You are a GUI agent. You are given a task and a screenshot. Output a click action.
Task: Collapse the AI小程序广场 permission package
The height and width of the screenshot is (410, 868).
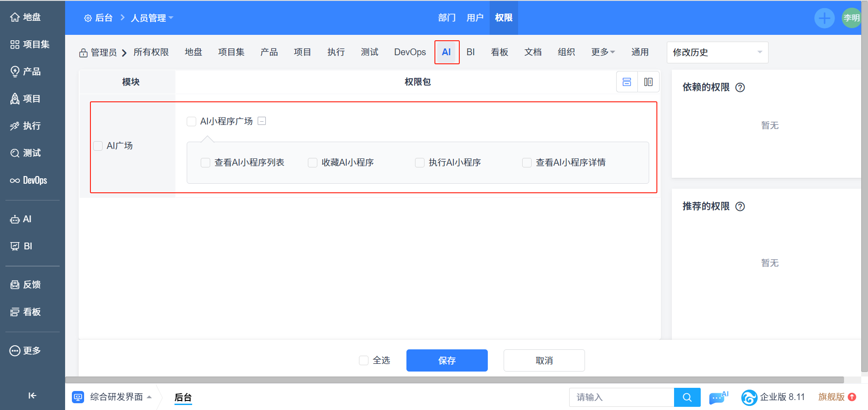click(262, 121)
